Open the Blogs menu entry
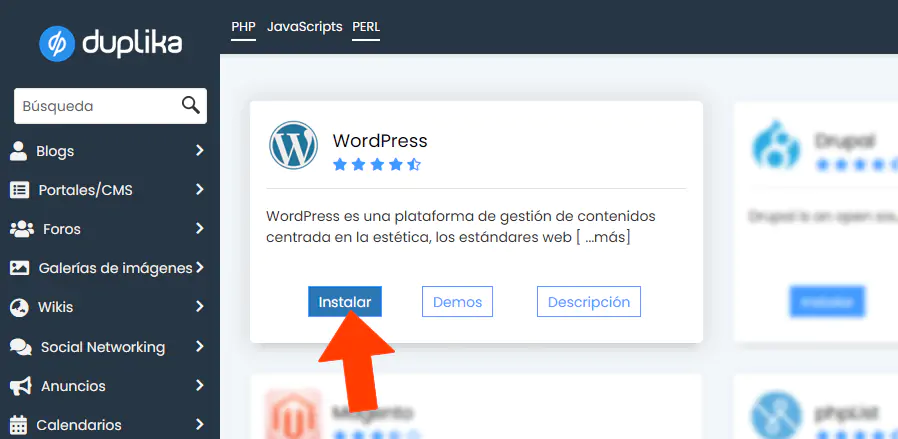The image size is (898, 439). tap(55, 151)
